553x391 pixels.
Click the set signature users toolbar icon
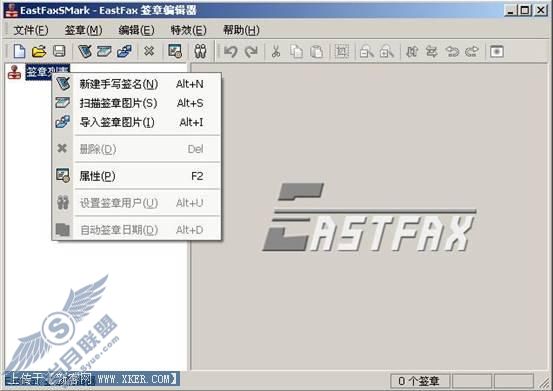[201, 51]
